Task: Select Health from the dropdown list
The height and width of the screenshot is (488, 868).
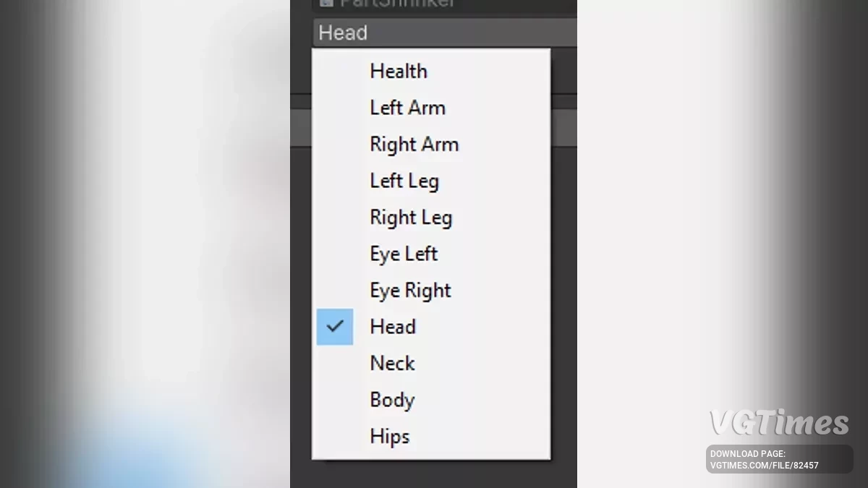Action: point(399,72)
